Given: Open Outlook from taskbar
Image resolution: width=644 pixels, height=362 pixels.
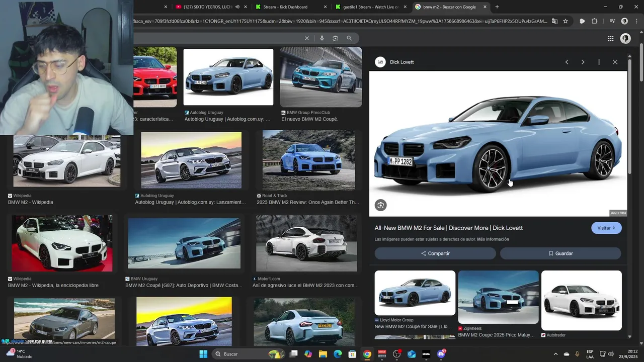Looking at the screenshot, I should click(x=412, y=354).
